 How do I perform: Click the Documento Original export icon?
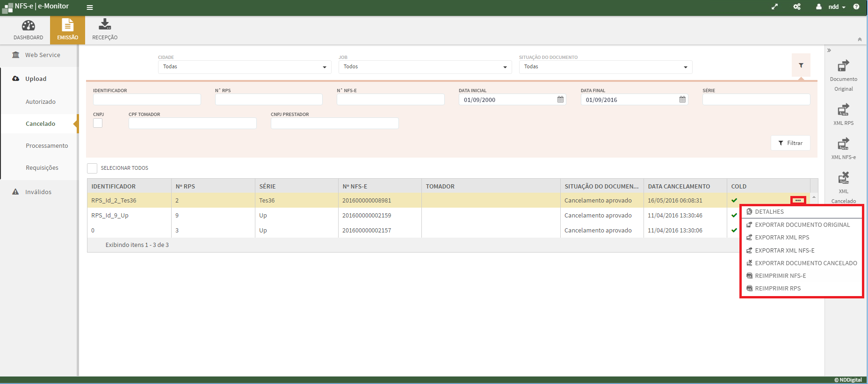(x=843, y=66)
